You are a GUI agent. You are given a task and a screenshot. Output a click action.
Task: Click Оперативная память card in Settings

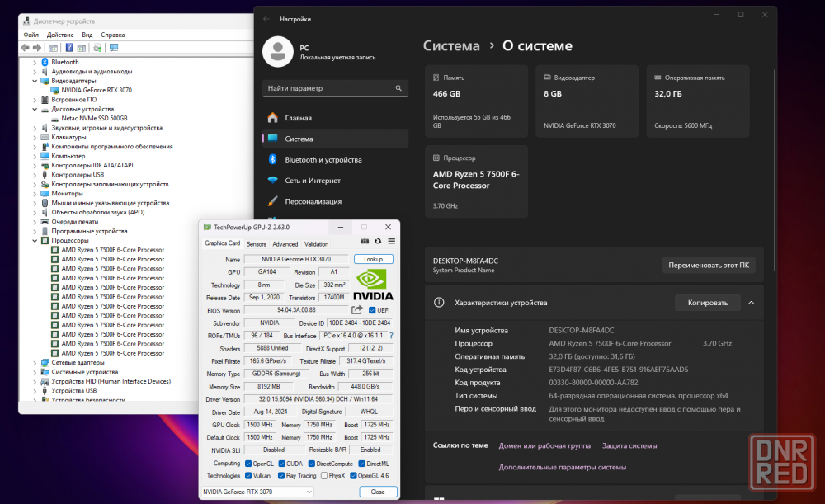tap(698, 101)
